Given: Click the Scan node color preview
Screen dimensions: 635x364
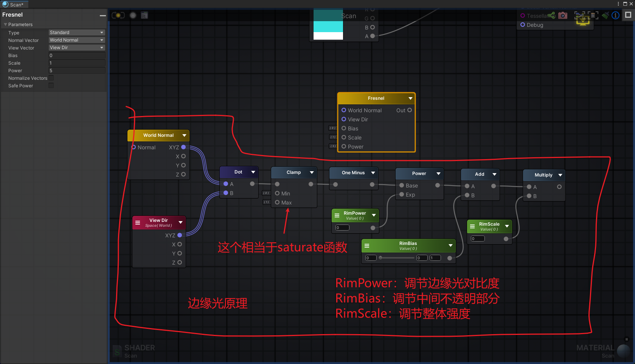Looking at the screenshot, I should point(328,24).
